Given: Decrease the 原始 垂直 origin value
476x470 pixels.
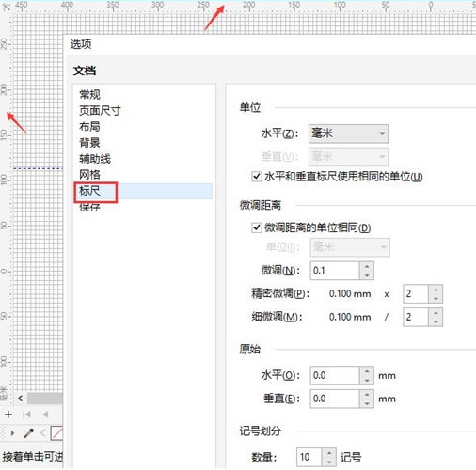Looking at the screenshot, I should (x=367, y=403).
